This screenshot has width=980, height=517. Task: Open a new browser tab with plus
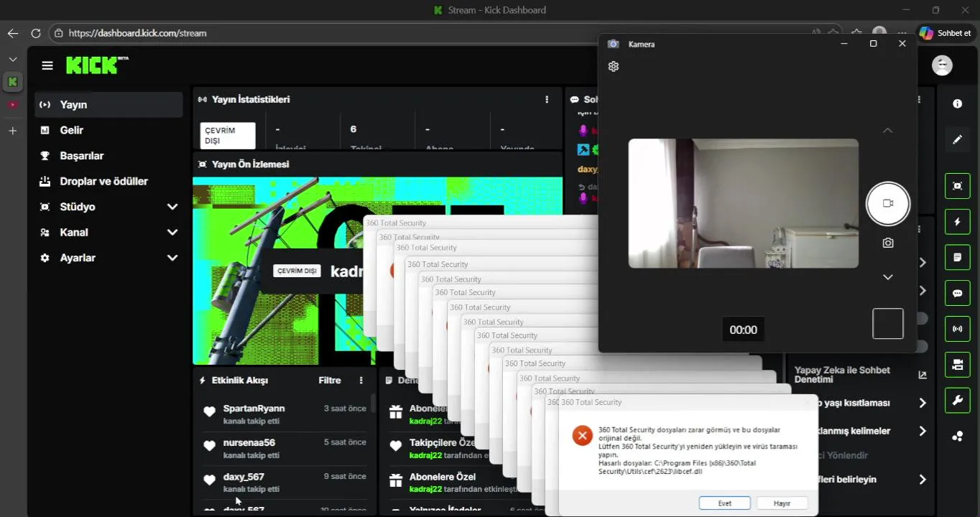pyautogui.click(x=12, y=131)
